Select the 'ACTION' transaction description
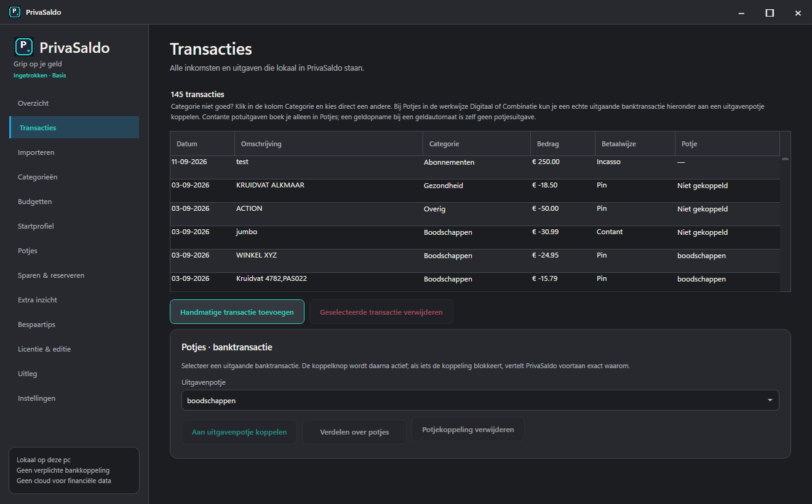 pos(249,208)
